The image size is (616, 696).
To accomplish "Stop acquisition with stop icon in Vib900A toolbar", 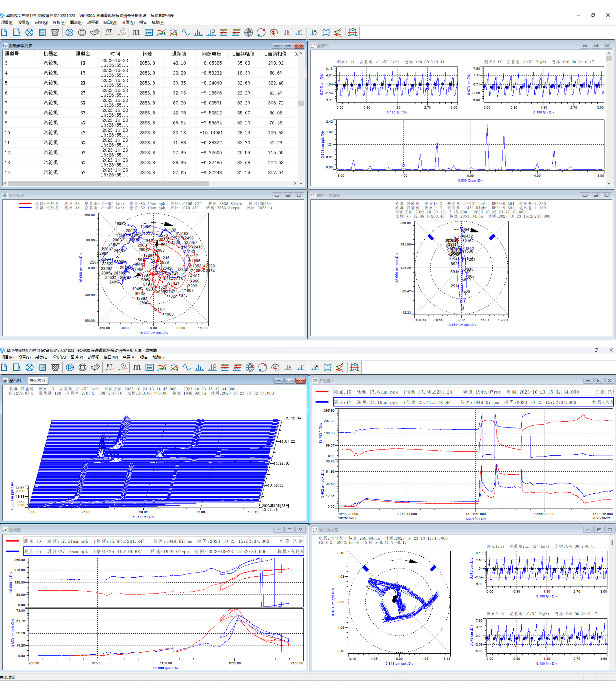I will tap(82, 33).
